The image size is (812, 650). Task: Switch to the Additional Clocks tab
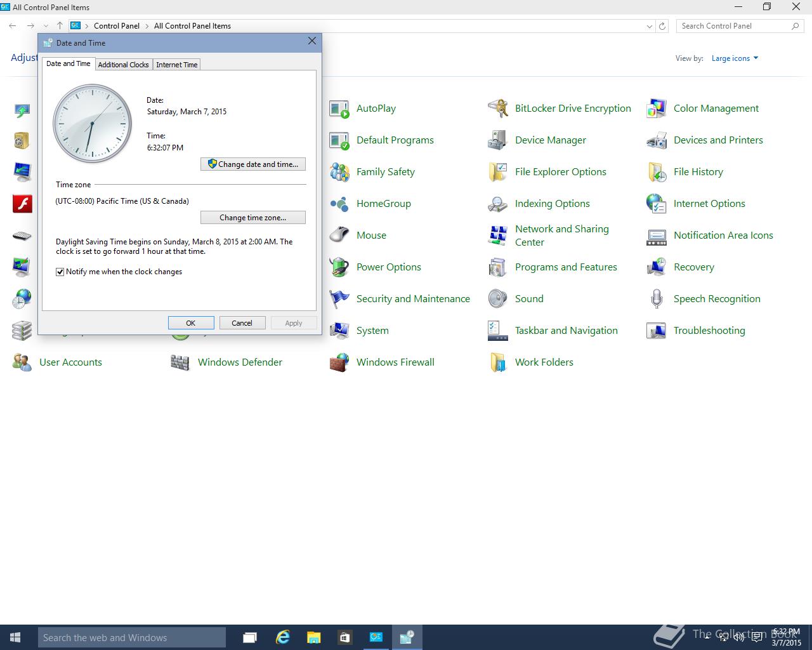coord(123,65)
